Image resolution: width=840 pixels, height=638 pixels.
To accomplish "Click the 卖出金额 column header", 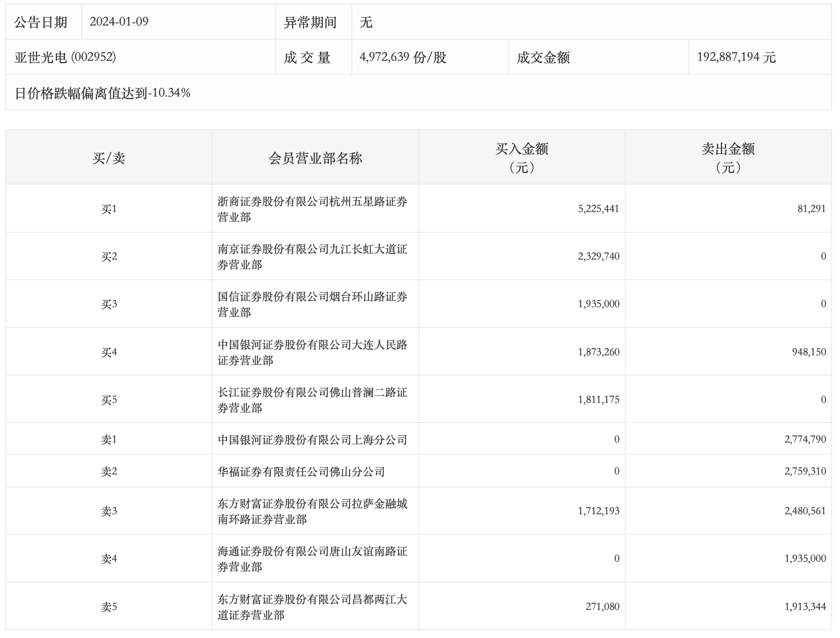I will pos(728,158).
